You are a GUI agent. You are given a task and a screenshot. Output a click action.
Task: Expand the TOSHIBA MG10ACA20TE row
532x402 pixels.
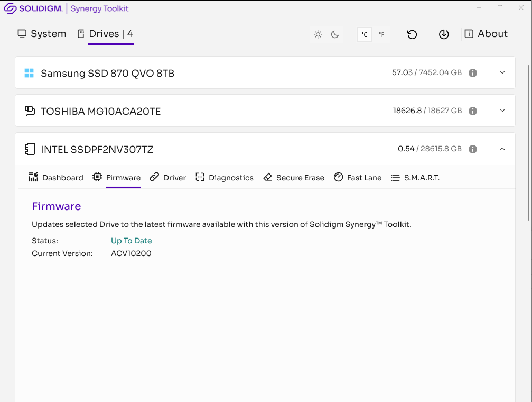coord(502,111)
